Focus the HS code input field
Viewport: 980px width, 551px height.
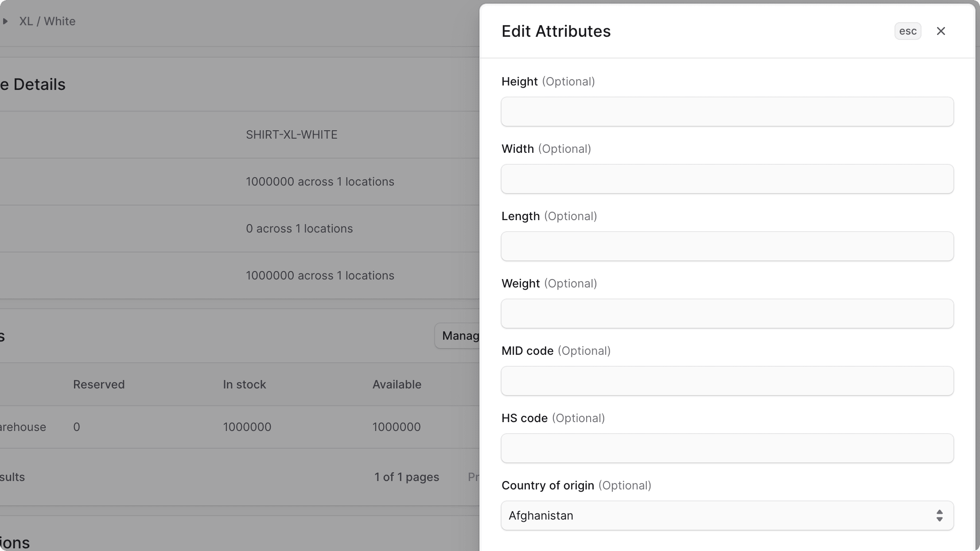point(727,448)
